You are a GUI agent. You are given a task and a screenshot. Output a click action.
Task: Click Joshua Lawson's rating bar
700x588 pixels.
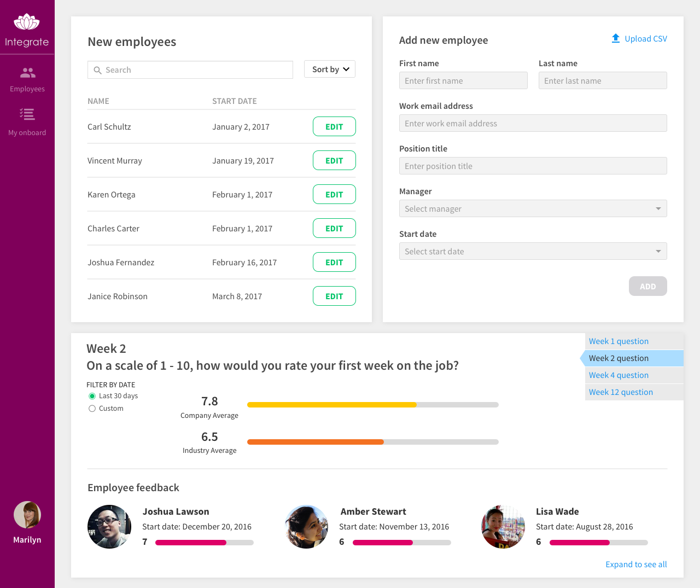[205, 543]
